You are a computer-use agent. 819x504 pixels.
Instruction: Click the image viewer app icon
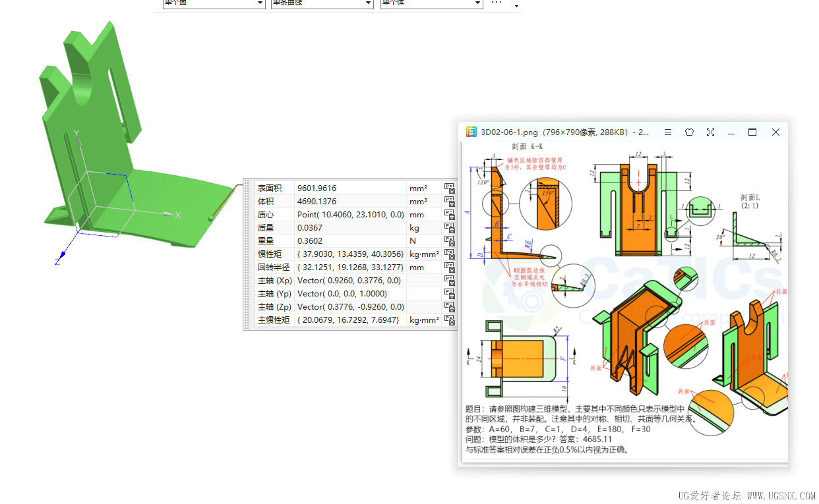pos(471,132)
